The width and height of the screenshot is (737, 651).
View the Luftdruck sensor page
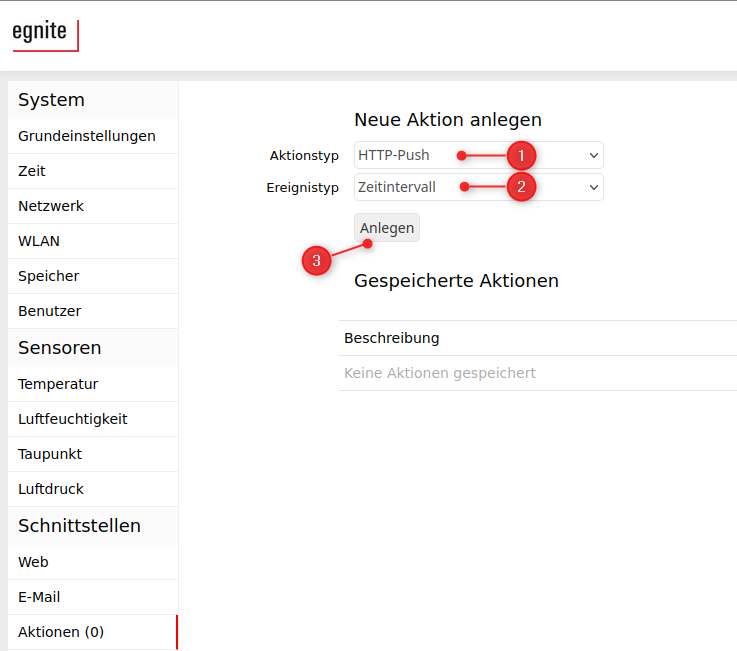point(51,489)
